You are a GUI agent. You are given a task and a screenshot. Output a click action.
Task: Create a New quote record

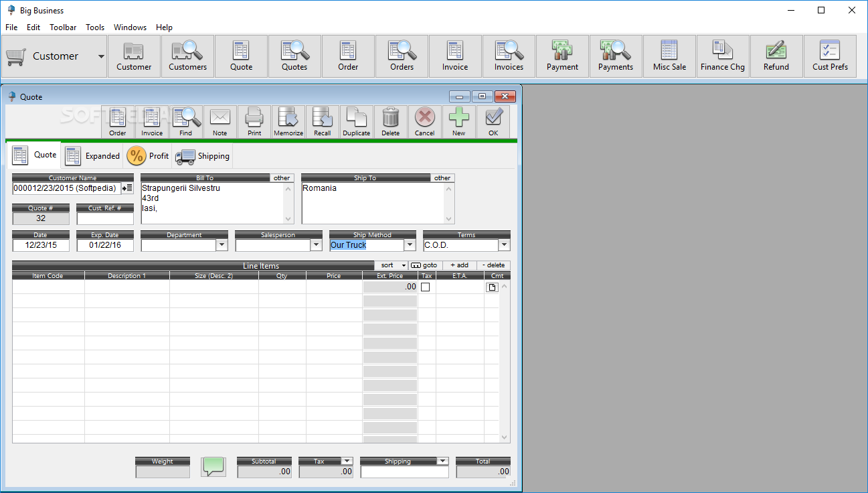[459, 122]
